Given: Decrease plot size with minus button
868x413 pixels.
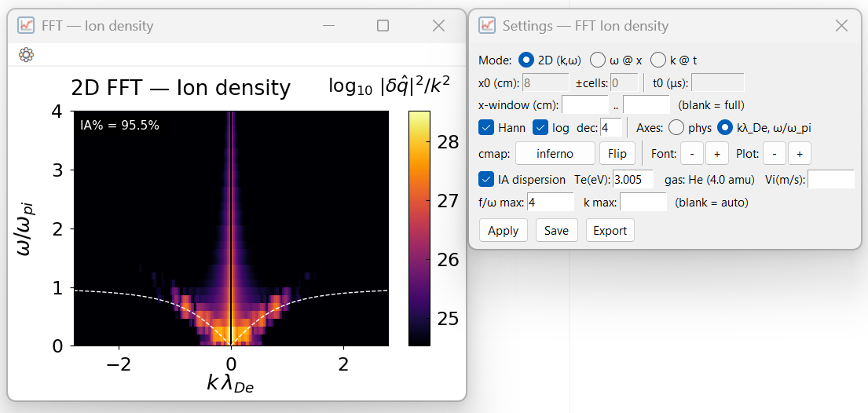Looking at the screenshot, I should [x=775, y=153].
